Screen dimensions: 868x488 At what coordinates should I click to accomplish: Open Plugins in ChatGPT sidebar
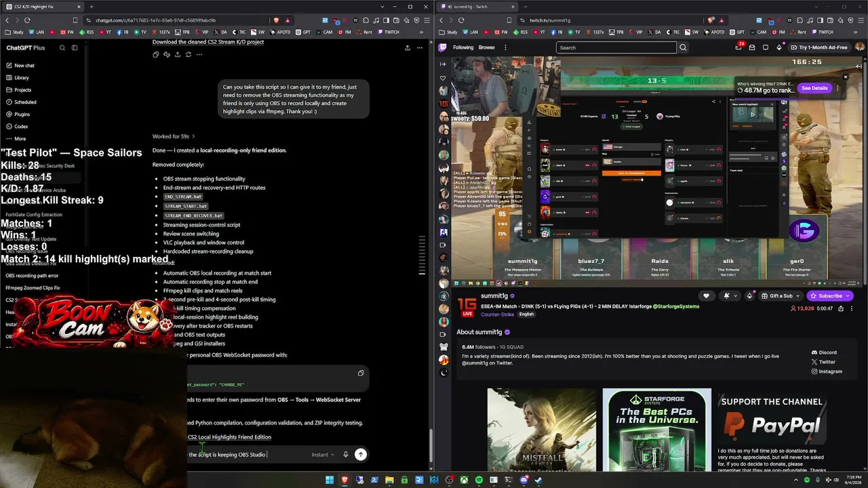click(x=22, y=115)
